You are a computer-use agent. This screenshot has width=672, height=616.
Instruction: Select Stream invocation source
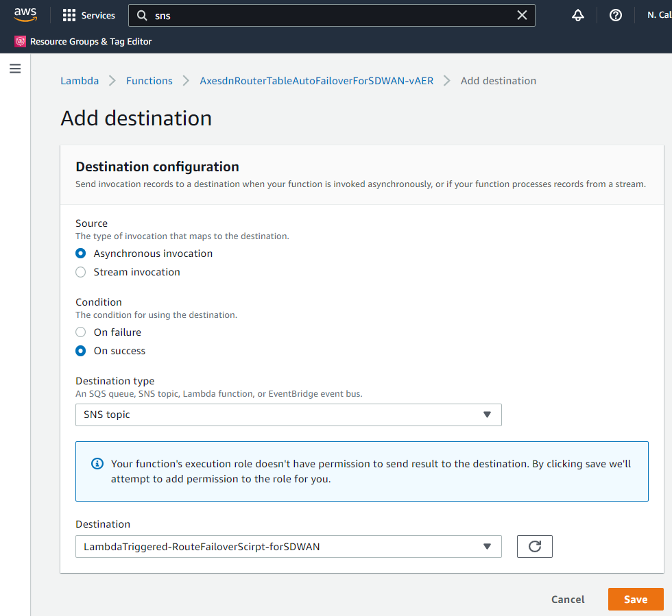coord(81,272)
